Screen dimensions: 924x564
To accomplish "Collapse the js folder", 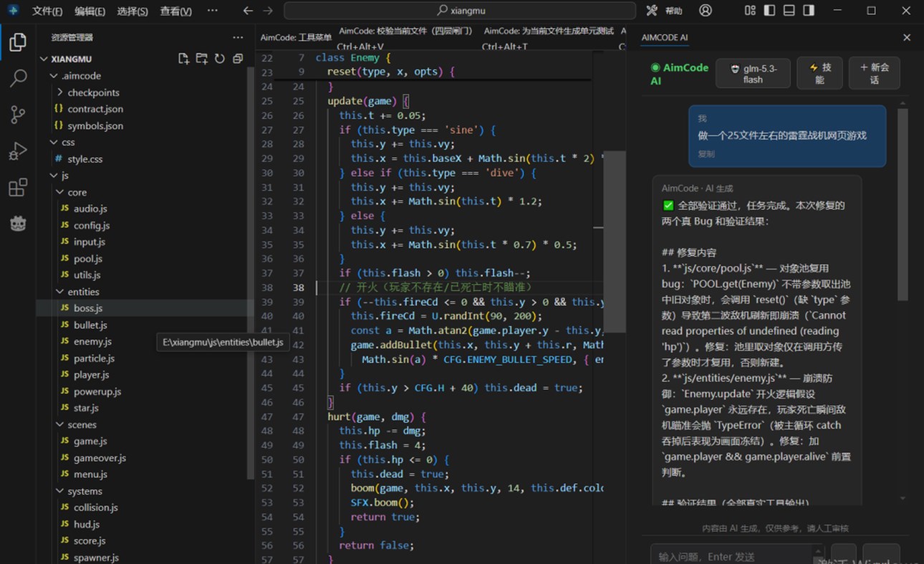I will click(x=54, y=176).
